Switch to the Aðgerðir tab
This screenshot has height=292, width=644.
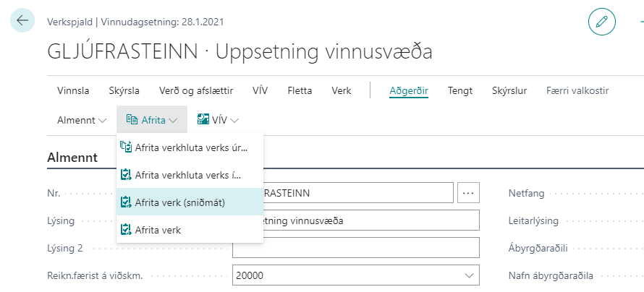tap(409, 90)
